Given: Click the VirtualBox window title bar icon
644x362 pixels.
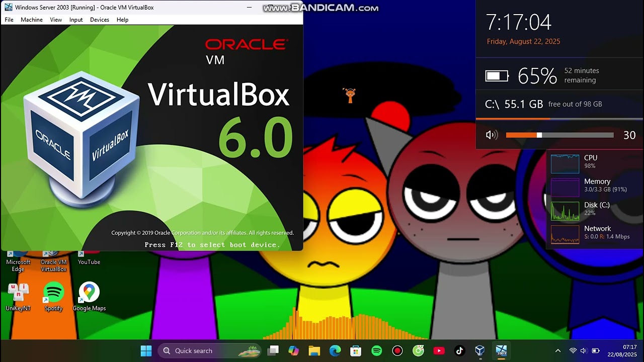Looking at the screenshot, I should click(x=9, y=7).
